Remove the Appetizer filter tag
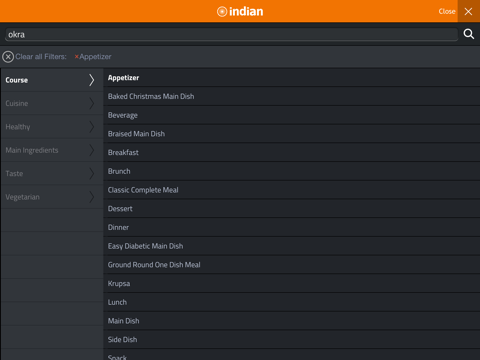This screenshot has height=360, width=480. point(93,57)
